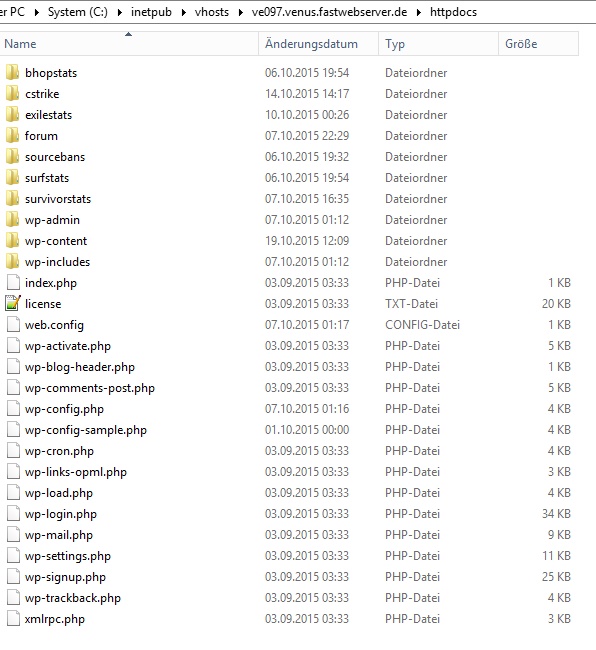Expand the breadcrumb arrow after inetpub
Image resolution: width=596 pixels, height=650 pixels.
click(183, 12)
